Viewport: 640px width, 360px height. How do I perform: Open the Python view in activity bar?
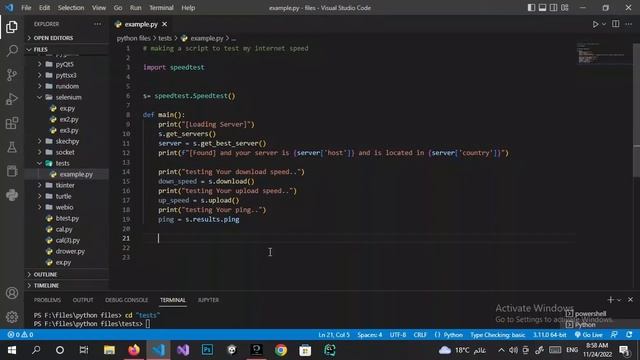pos(12,195)
